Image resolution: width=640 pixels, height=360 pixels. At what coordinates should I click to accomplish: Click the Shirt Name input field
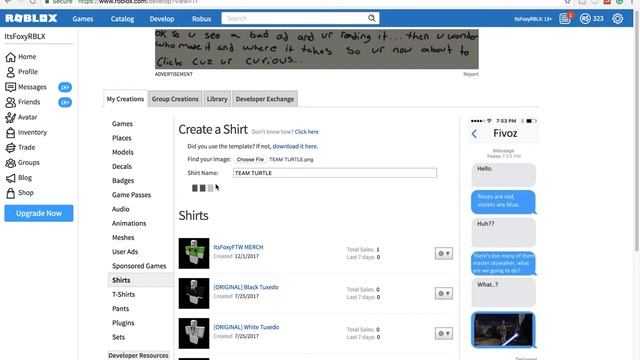(x=335, y=173)
